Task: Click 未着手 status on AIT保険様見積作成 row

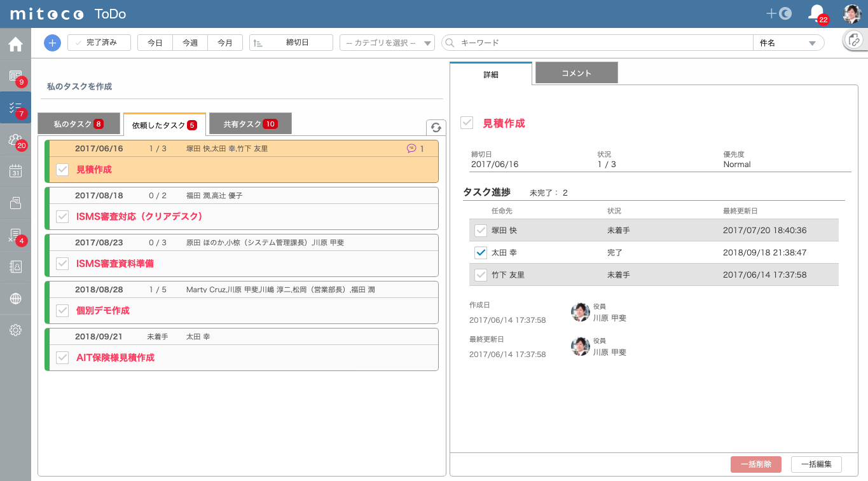Action: click(157, 337)
